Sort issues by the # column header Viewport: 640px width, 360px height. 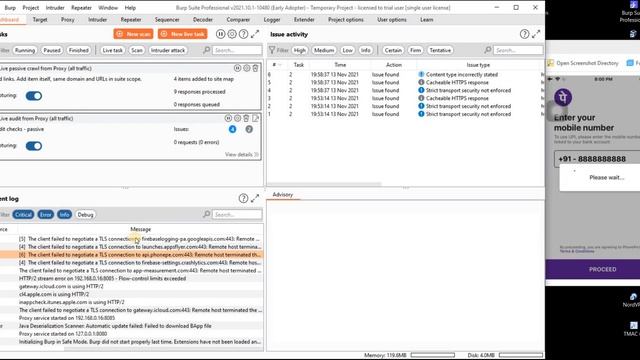(276, 65)
